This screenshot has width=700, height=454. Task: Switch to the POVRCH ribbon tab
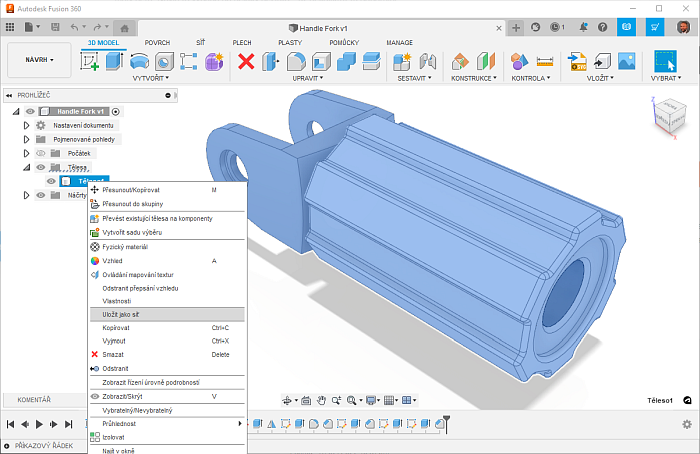point(157,43)
